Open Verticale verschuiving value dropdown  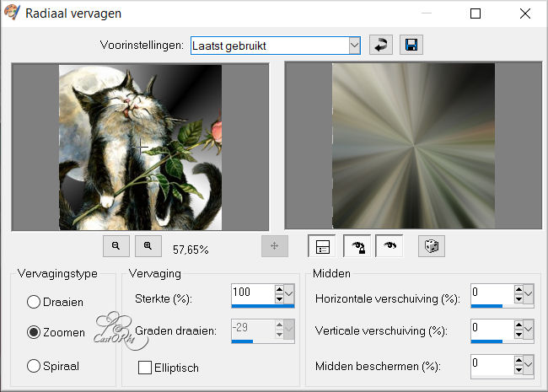(529, 329)
